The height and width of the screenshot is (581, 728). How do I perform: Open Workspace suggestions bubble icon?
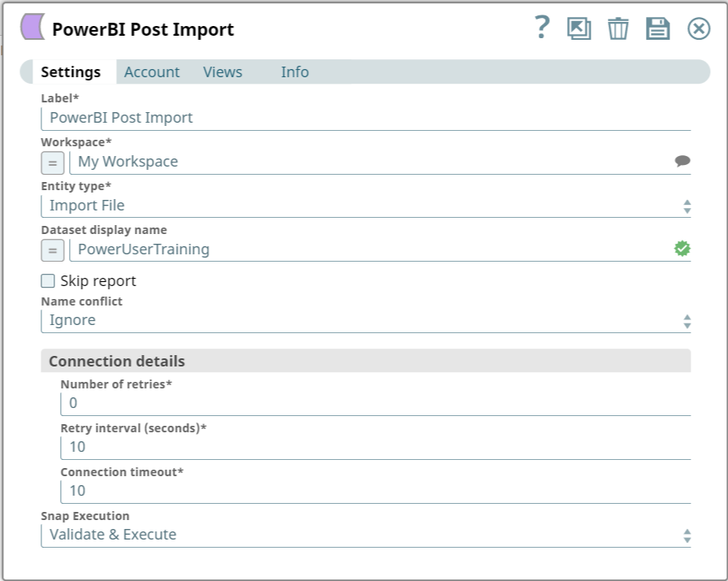(682, 161)
